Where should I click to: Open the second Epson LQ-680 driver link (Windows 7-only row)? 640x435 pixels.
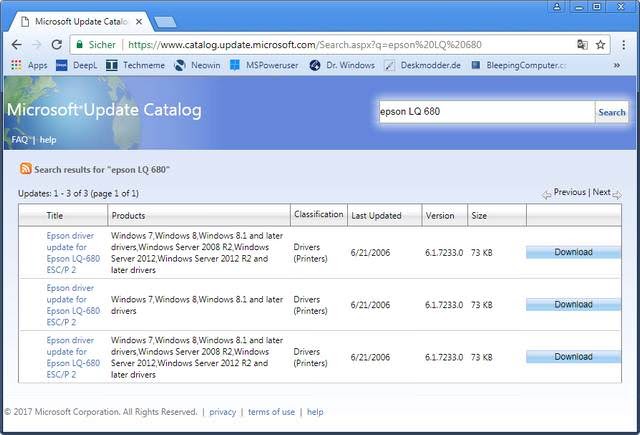pyautogui.click(x=73, y=305)
